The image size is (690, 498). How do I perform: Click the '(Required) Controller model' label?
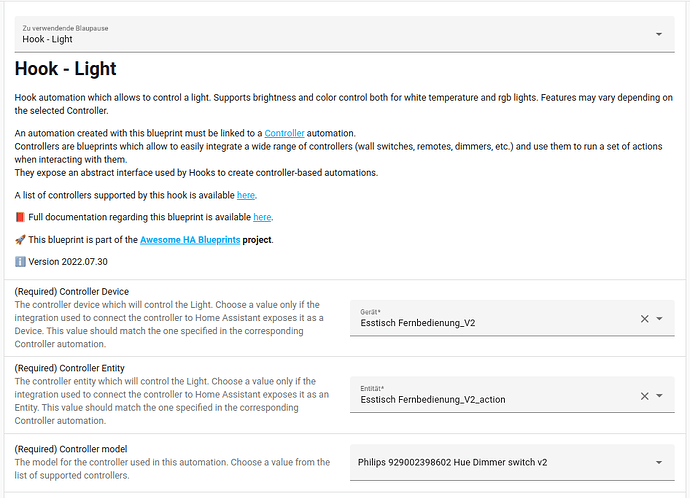pyautogui.click(x=77, y=447)
